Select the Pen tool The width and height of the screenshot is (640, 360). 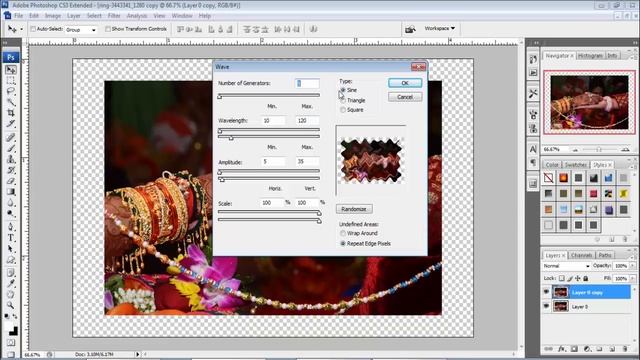pos(11,227)
